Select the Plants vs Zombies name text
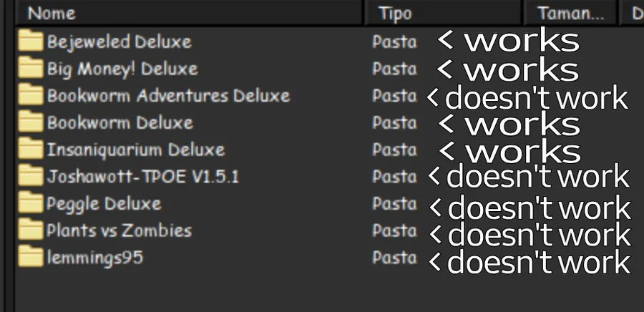The height and width of the screenshot is (312, 644). coord(119,230)
